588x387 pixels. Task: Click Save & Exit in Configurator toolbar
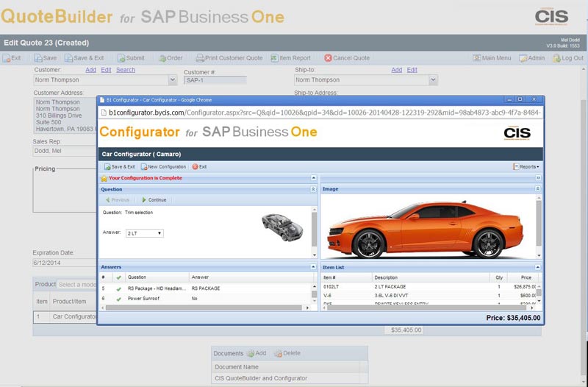(120, 167)
